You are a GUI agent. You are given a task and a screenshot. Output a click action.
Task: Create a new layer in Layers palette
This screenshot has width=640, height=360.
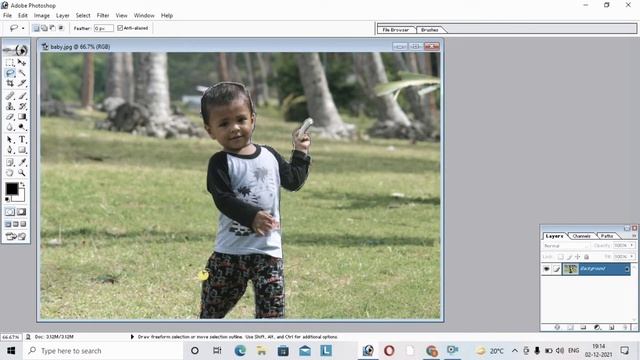click(611, 327)
